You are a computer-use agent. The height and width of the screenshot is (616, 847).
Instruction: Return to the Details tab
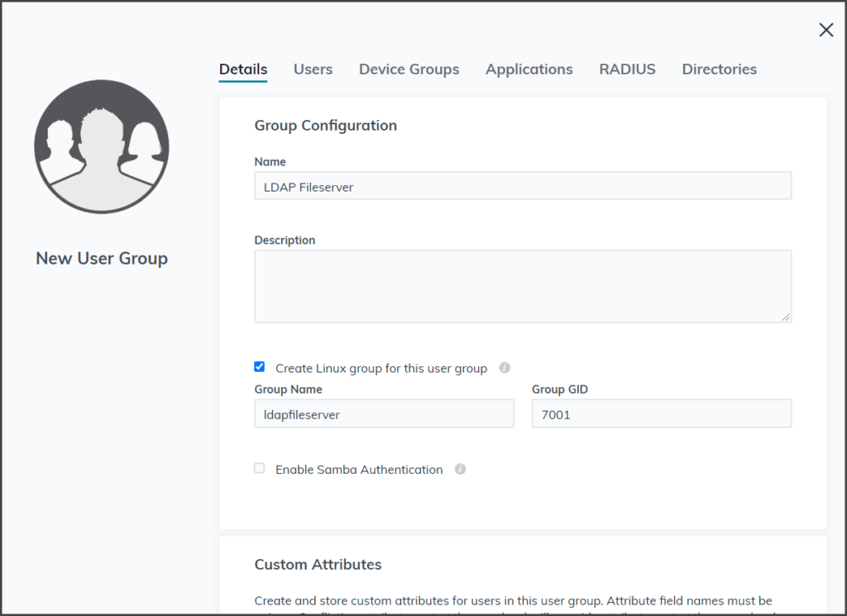[x=242, y=69]
